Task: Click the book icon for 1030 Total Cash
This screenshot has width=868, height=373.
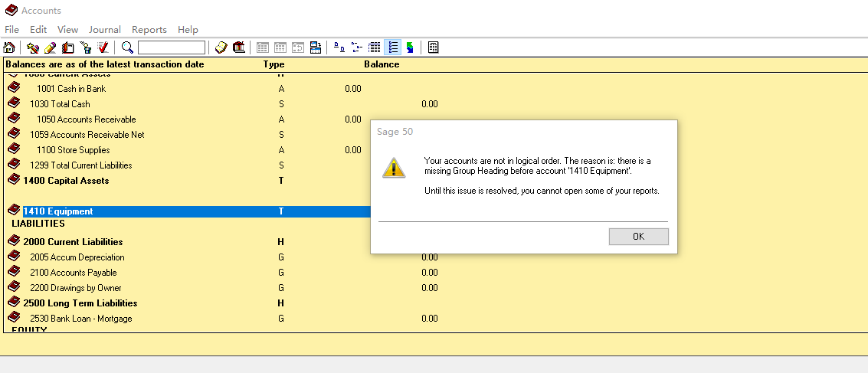Action: [x=14, y=103]
